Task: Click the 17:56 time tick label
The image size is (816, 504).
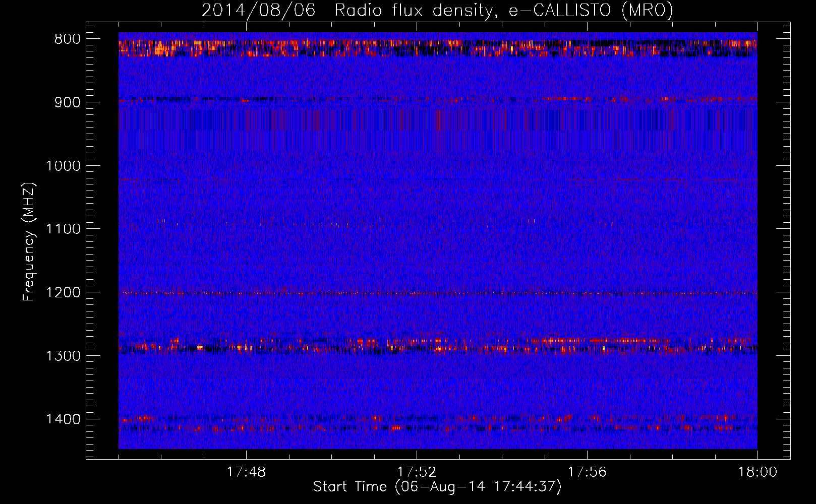Action: pos(587,472)
